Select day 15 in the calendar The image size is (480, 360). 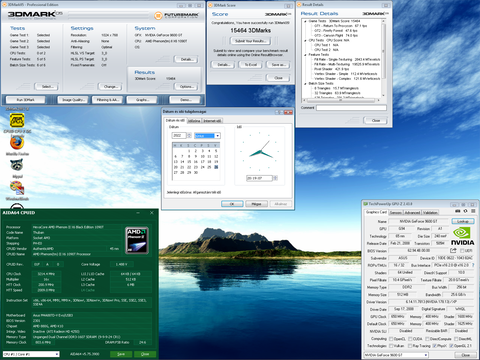189,162
